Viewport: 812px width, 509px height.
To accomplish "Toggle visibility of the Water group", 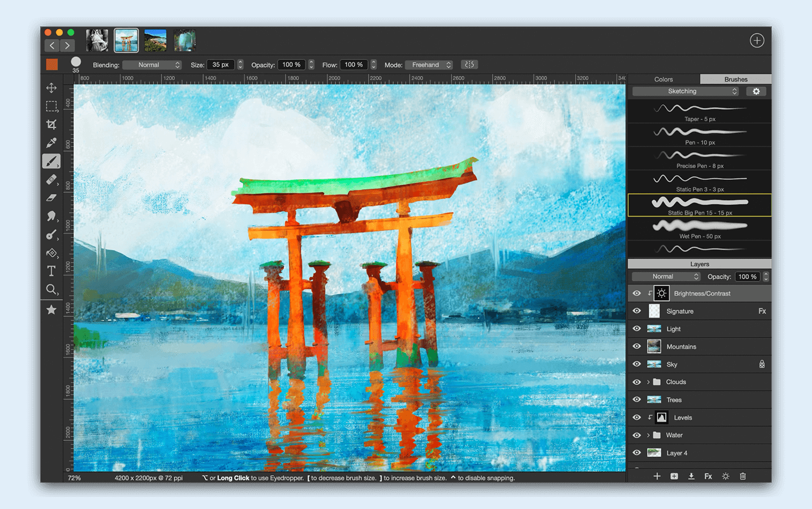I will click(x=636, y=435).
